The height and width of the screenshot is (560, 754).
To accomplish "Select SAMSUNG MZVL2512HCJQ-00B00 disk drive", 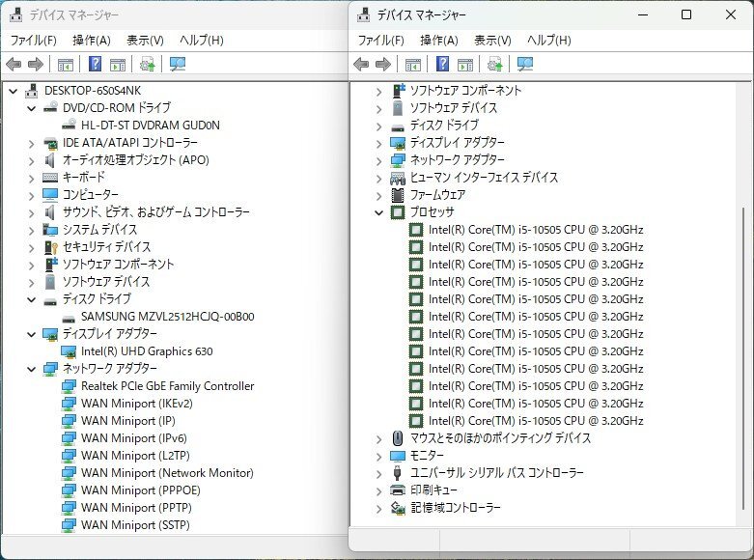I will click(x=167, y=317).
